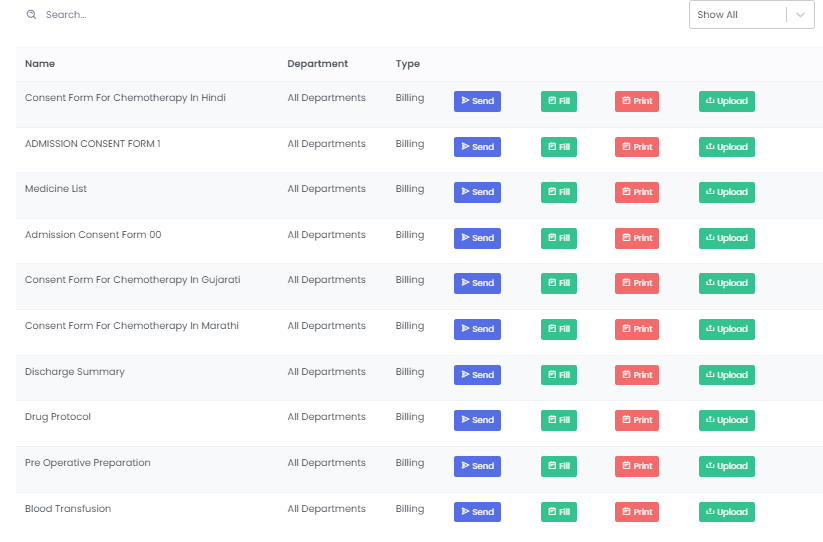Upload for Chemotherapy In Hindi consent form
Image resolution: width=823 pixels, height=542 pixels.
coord(726,101)
